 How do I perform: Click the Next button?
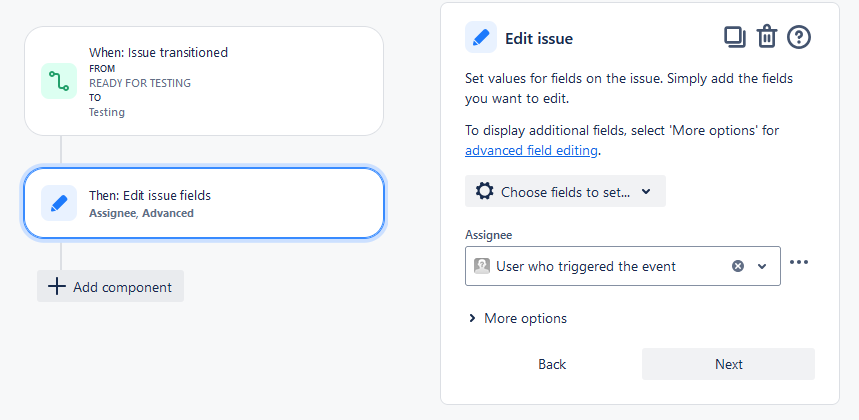(729, 364)
